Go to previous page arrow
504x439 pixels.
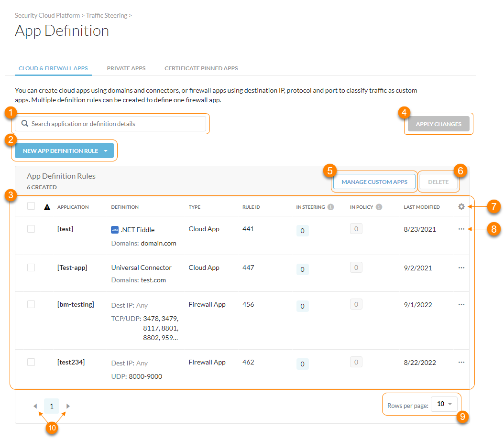35,406
